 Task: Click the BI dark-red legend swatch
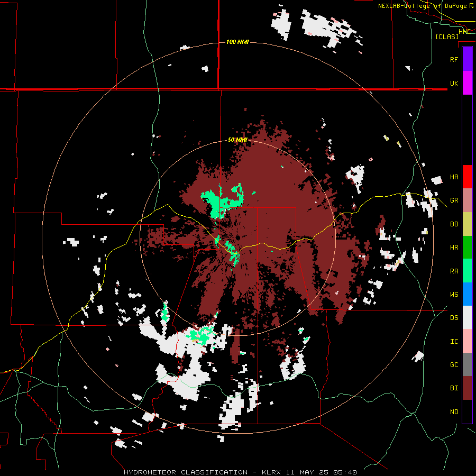point(467,388)
